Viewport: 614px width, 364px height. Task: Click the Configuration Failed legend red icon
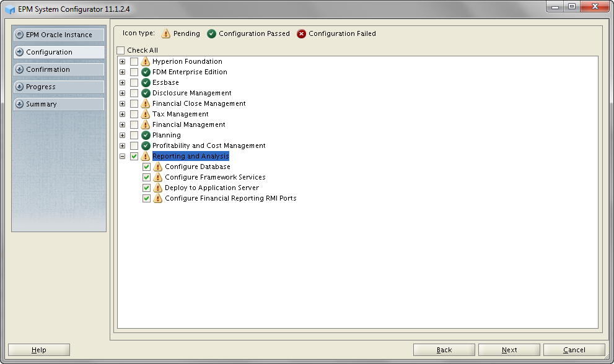pyautogui.click(x=301, y=34)
